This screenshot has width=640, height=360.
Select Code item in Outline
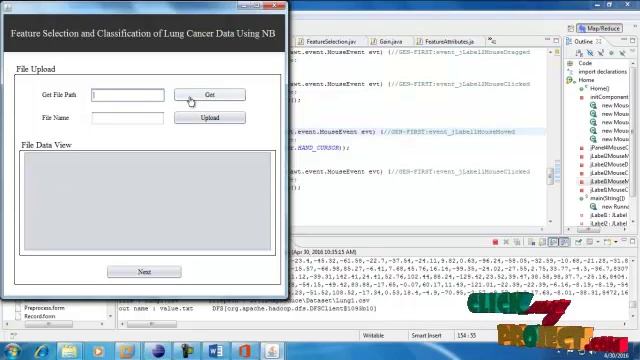pyautogui.click(x=585, y=63)
